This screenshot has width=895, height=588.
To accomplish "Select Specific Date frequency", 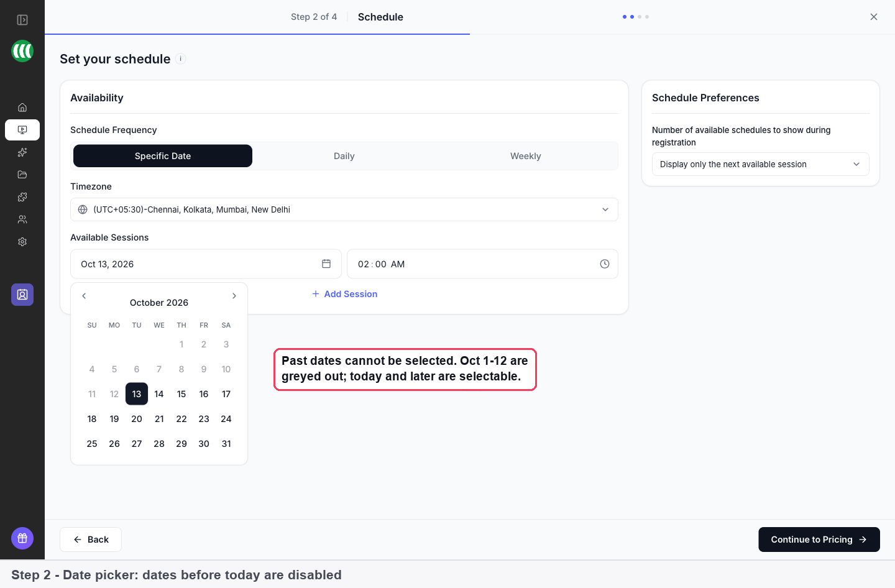I will (163, 156).
